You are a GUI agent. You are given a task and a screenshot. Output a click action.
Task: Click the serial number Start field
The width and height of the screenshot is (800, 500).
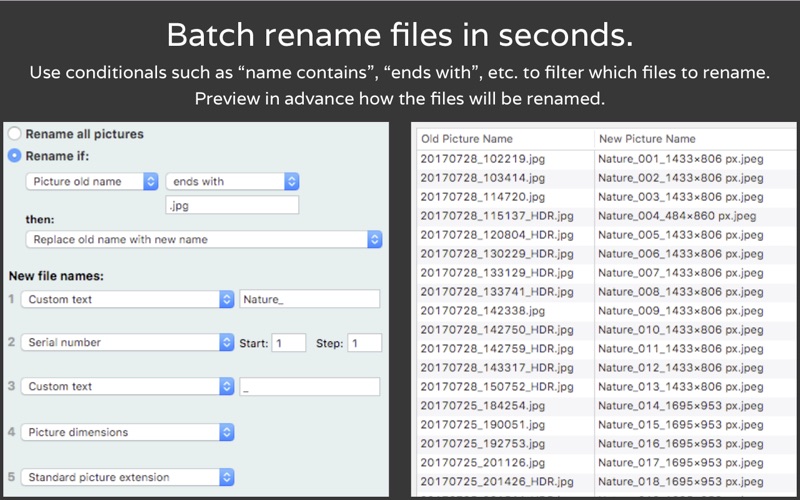289,343
